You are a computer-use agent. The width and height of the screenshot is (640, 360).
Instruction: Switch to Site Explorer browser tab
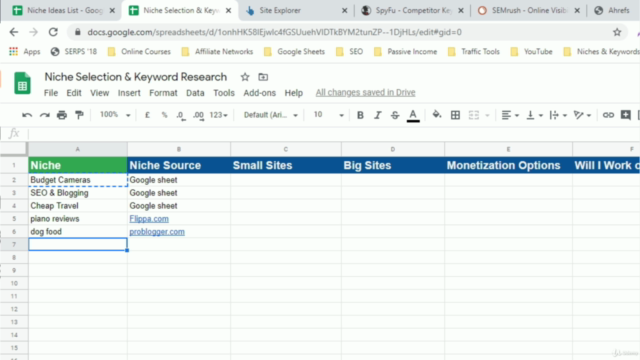(296, 11)
